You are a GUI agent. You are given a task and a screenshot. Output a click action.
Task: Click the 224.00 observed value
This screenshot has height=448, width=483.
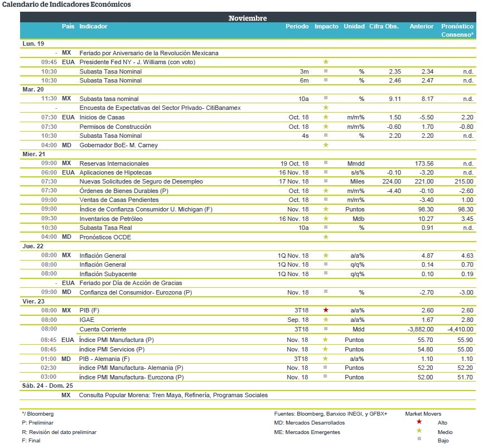tap(392, 181)
